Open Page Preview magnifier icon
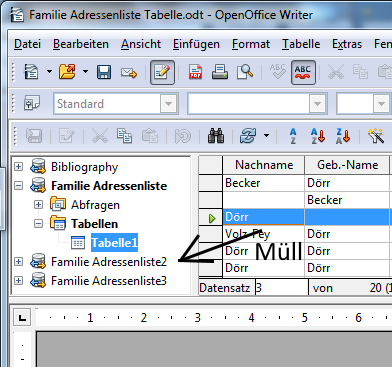Image resolution: width=392 pixels, height=367 pixels. tap(245, 72)
